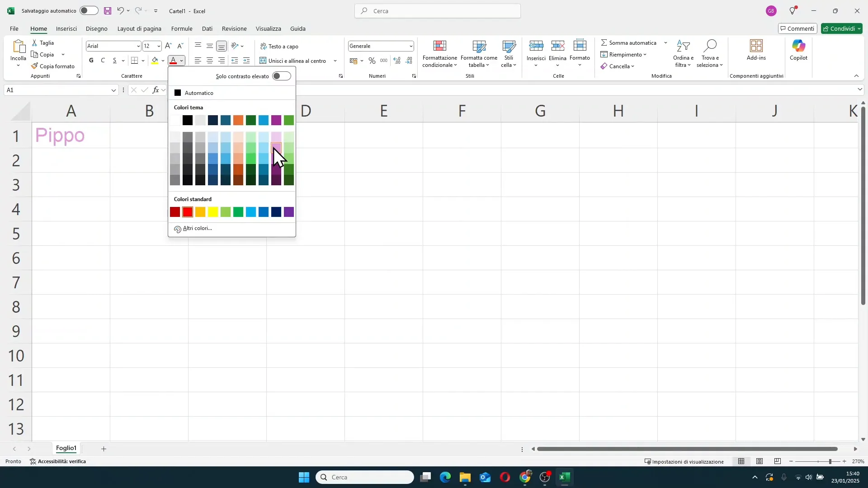Pick the yellow standard color swatch

tap(213, 212)
